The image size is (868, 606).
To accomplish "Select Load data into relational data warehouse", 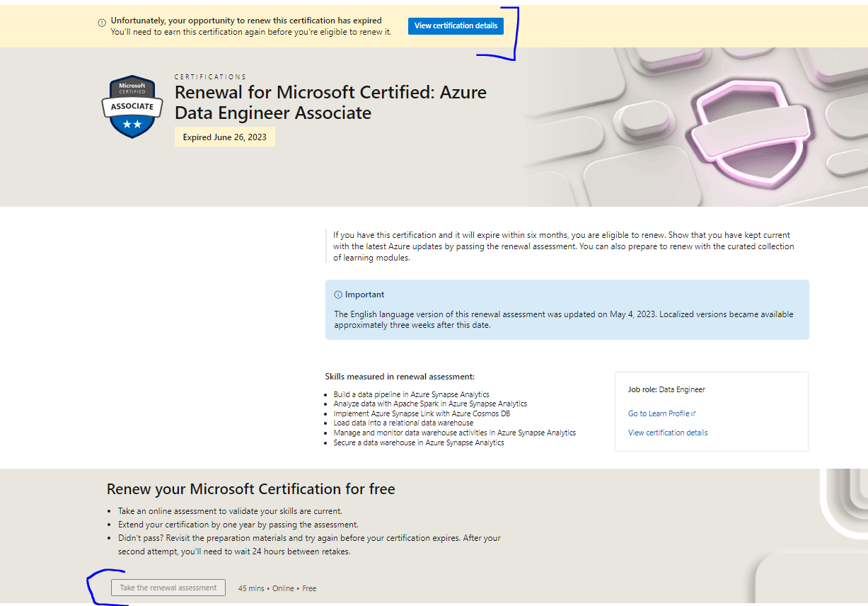I will point(403,423).
